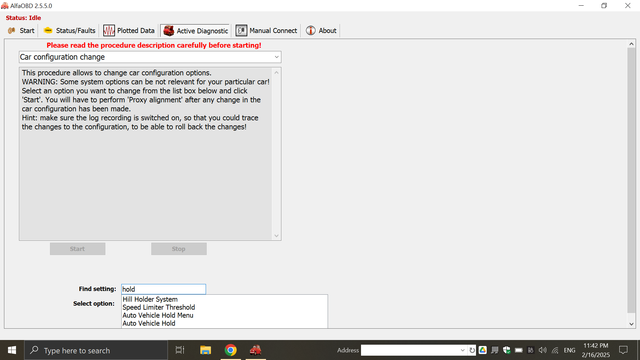Click the Manual Connect icon

(x=241, y=31)
